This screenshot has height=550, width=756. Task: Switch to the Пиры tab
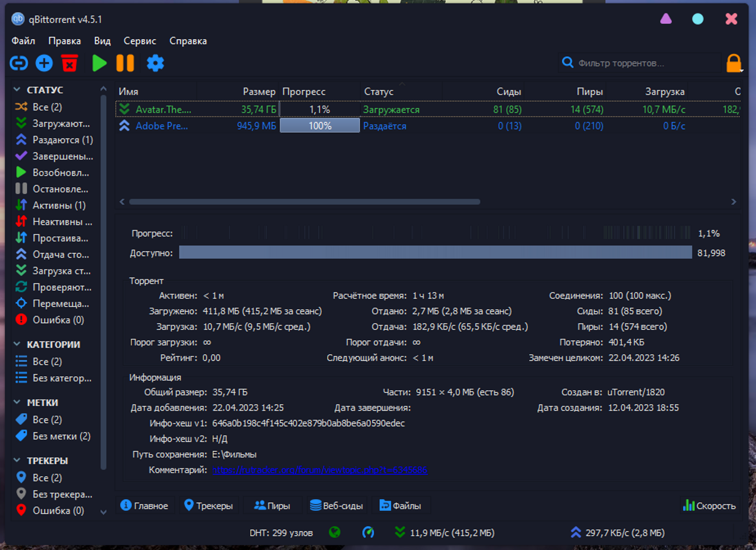tap(272, 505)
